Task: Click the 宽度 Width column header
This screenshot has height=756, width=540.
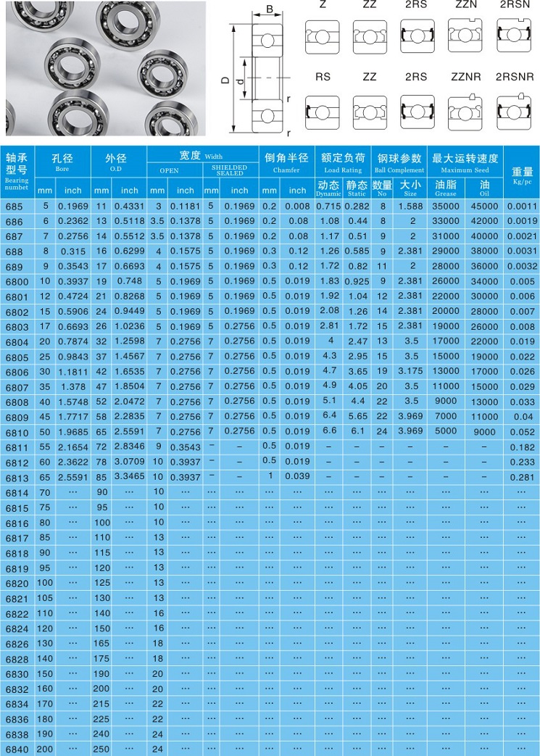Action: pos(202,155)
